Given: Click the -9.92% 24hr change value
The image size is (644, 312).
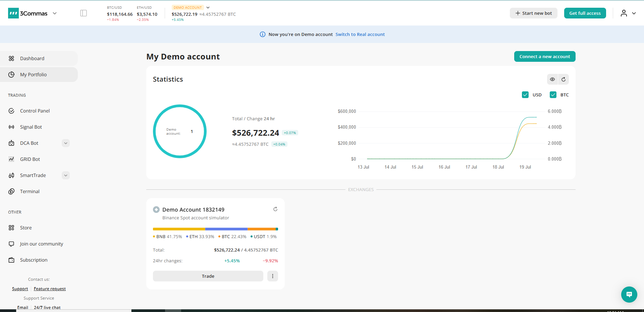Looking at the screenshot, I should pyautogui.click(x=270, y=261).
